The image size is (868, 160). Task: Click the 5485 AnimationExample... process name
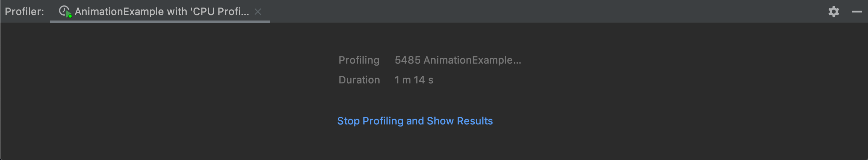click(458, 60)
